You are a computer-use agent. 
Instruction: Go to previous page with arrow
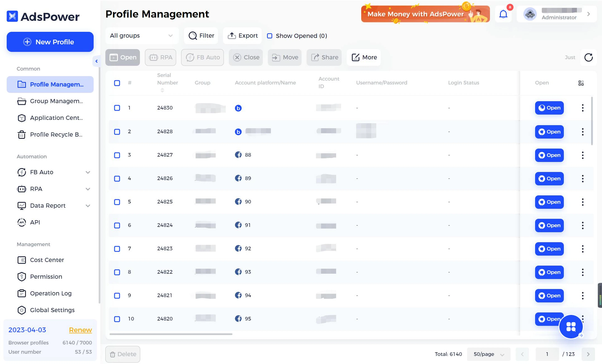coord(522,354)
